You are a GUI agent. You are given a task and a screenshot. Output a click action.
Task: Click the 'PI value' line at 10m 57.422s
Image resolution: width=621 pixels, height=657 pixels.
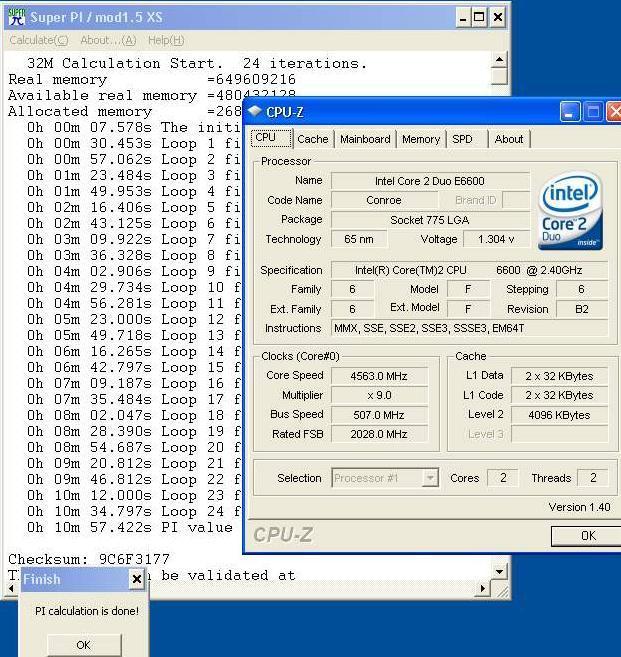(130, 527)
